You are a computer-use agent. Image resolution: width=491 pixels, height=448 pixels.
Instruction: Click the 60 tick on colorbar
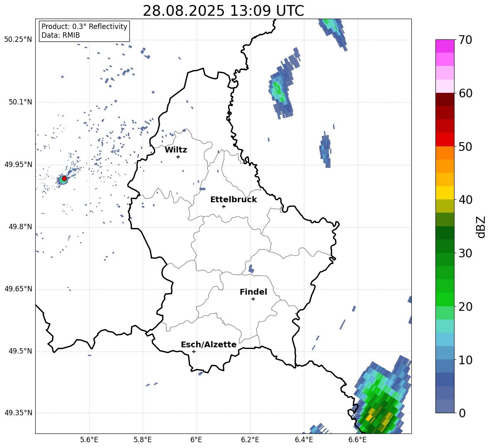465,93
